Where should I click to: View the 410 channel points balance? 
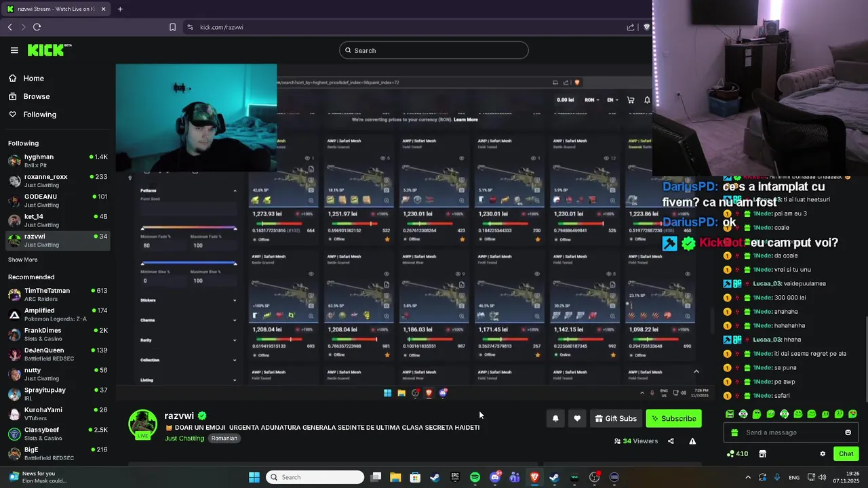[x=737, y=454]
